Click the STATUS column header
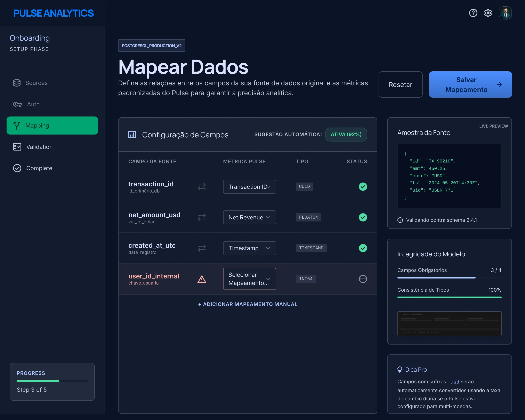This screenshot has width=525, height=420. (x=357, y=161)
